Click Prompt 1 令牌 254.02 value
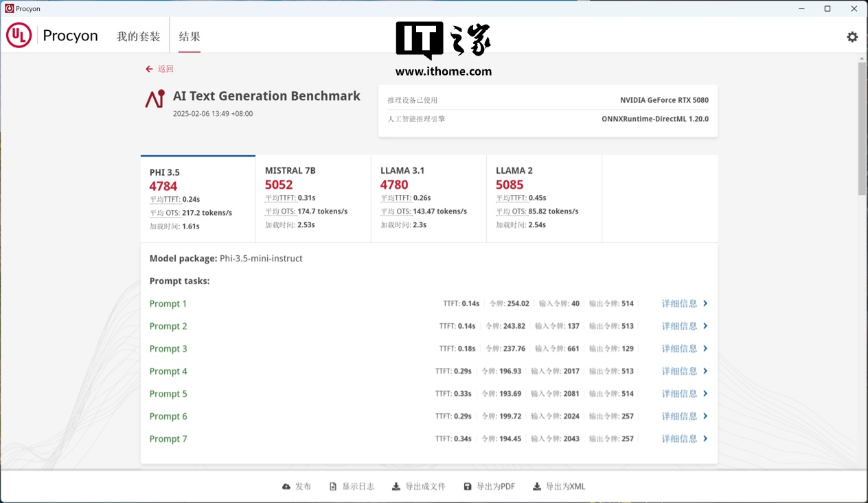This screenshot has height=503, width=868. tap(518, 303)
